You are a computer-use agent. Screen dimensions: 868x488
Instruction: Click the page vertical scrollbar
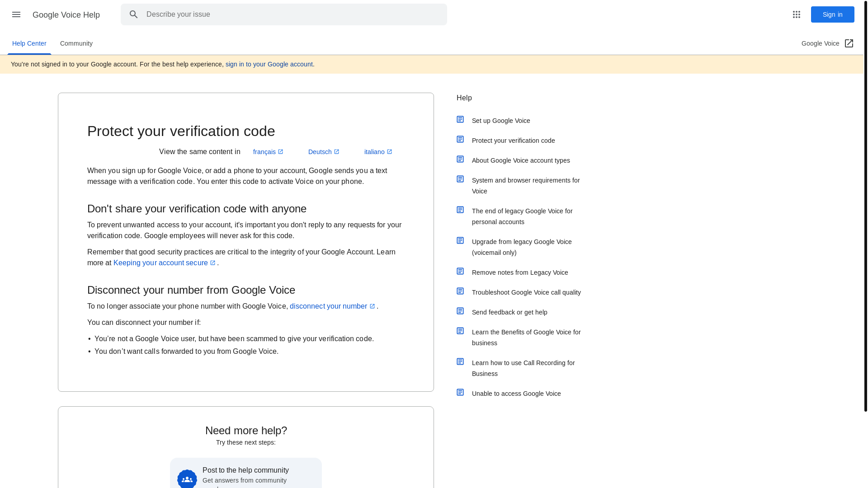tap(866, 206)
